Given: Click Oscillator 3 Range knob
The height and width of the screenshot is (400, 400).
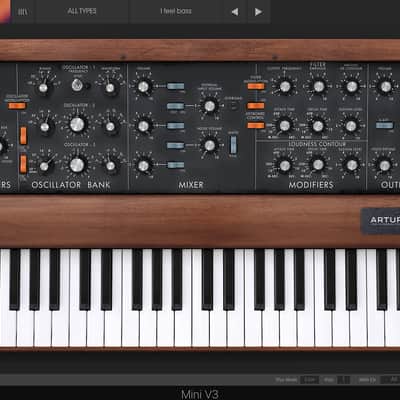Looking at the screenshot, I should click(x=44, y=166).
